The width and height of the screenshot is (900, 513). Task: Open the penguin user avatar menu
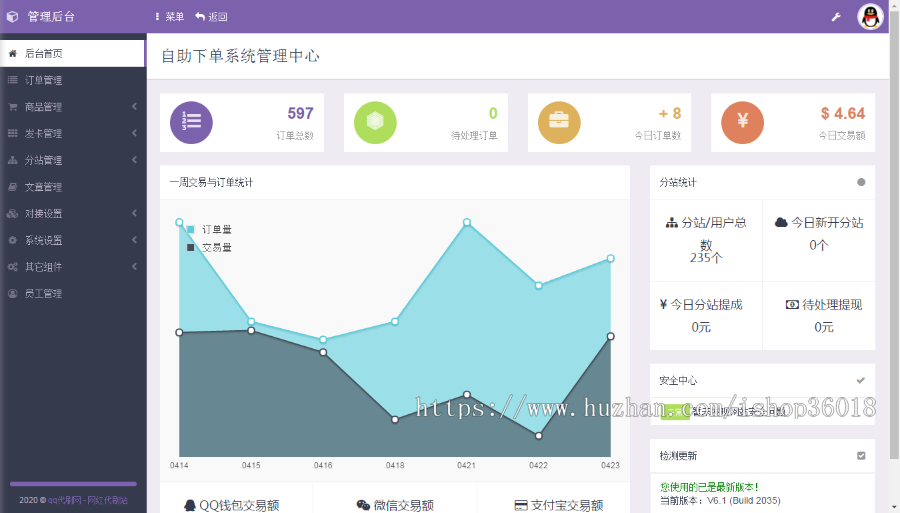tap(870, 17)
